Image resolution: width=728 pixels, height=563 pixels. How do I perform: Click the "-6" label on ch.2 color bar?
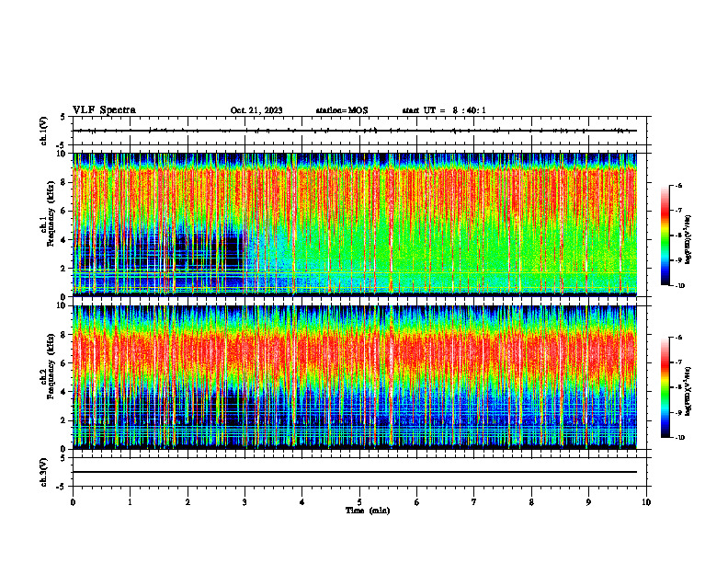pos(679,338)
